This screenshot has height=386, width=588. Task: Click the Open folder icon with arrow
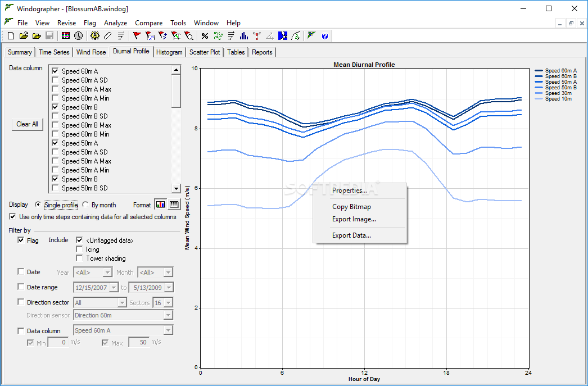click(x=24, y=36)
